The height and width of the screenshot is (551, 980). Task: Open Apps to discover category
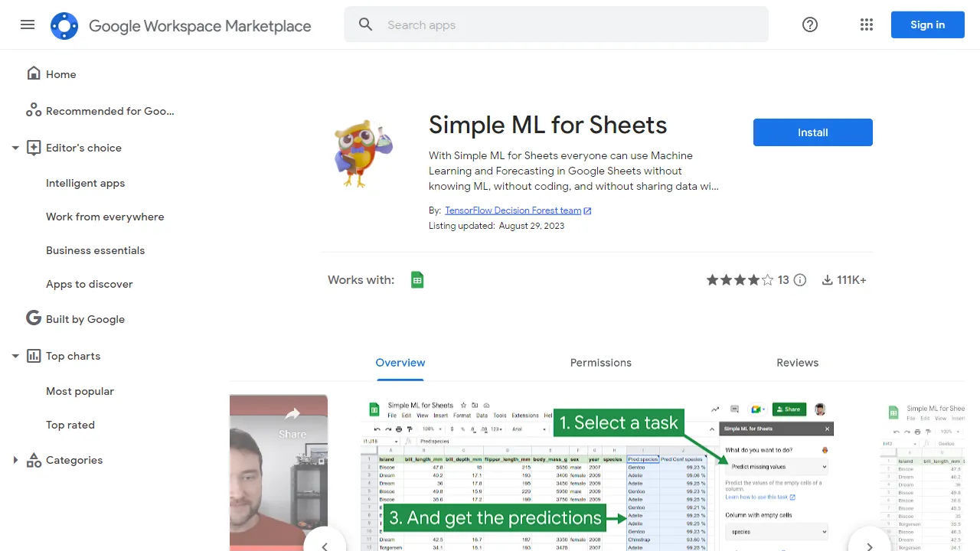[x=89, y=284]
